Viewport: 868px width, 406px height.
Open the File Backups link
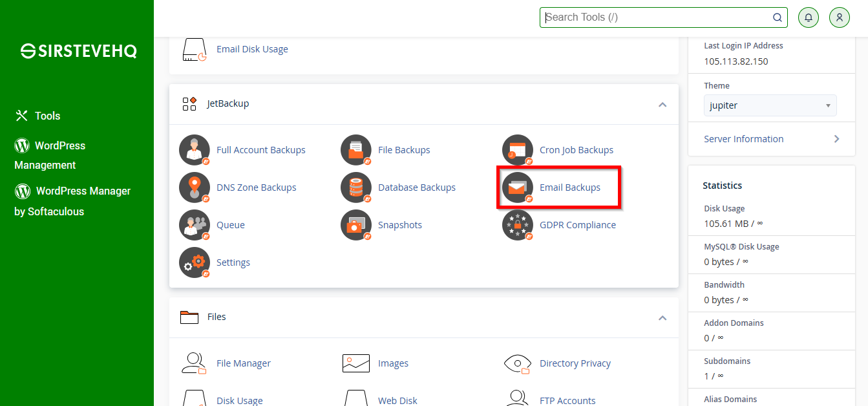tap(404, 150)
